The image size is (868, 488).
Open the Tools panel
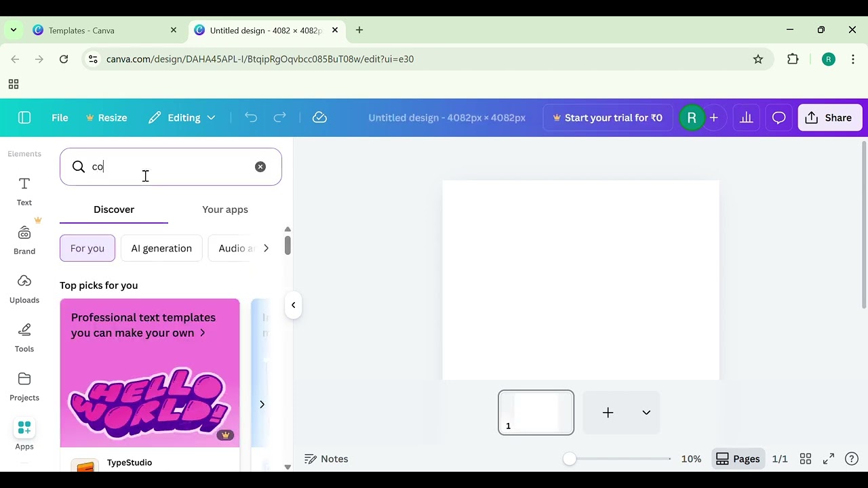24,338
